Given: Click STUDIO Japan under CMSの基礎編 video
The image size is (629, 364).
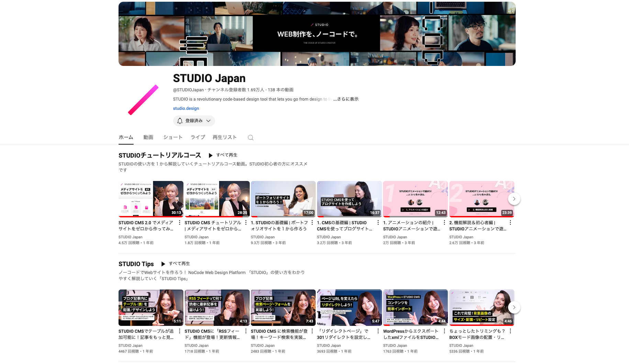Looking at the screenshot, I should point(329,237).
